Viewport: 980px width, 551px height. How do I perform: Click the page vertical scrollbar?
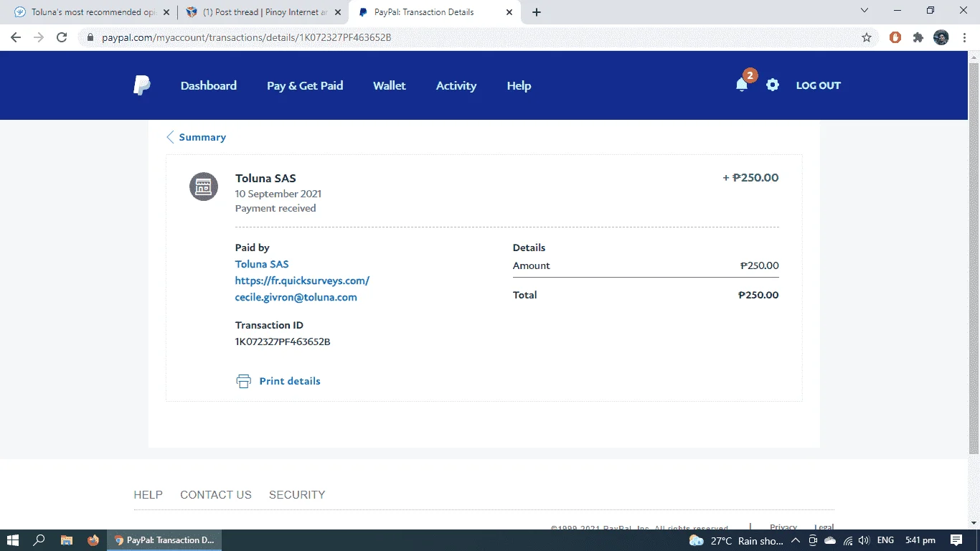point(974,258)
